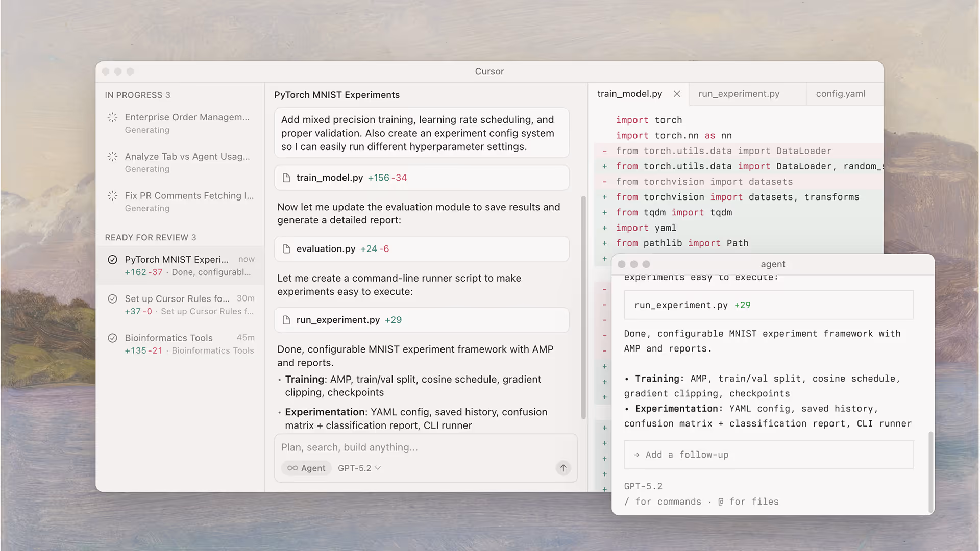Screen dimensions: 980x551
Task: Toggle the Agent mode pill
Action: point(306,468)
